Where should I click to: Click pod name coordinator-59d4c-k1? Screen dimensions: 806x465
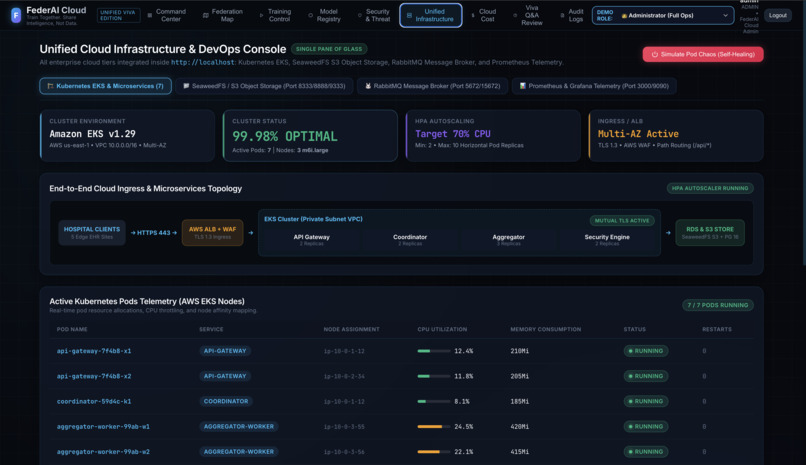pos(94,401)
